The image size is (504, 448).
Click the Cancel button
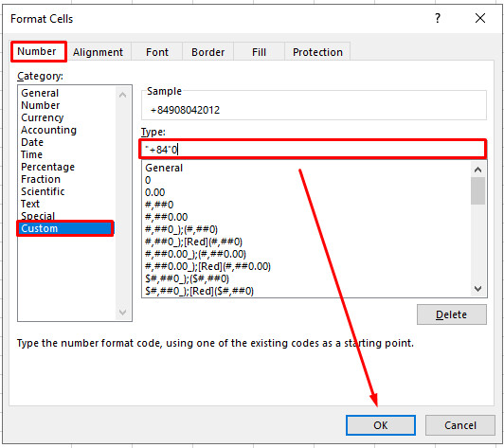coord(460,425)
